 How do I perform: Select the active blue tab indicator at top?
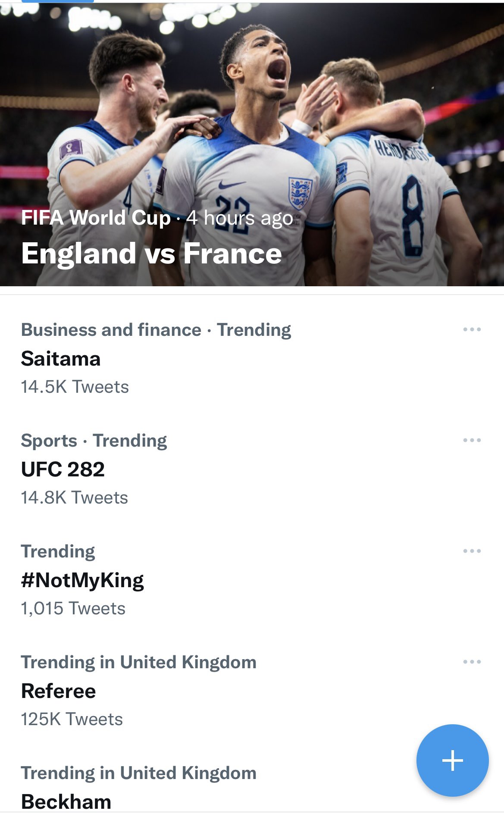[x=57, y=1]
